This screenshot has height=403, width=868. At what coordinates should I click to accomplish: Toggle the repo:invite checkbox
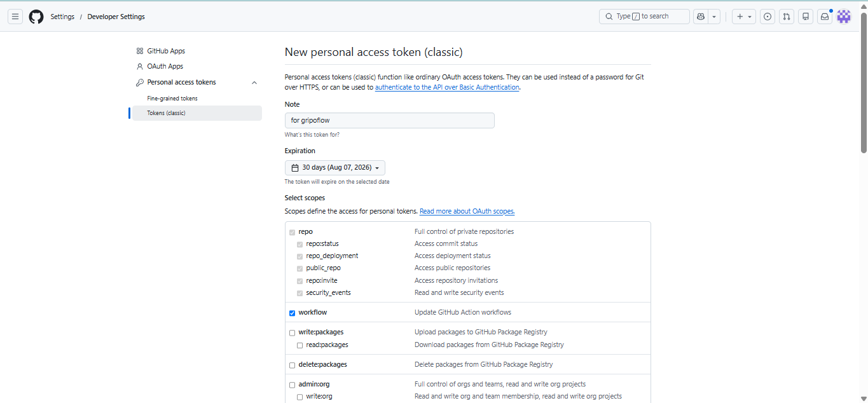[x=300, y=281]
